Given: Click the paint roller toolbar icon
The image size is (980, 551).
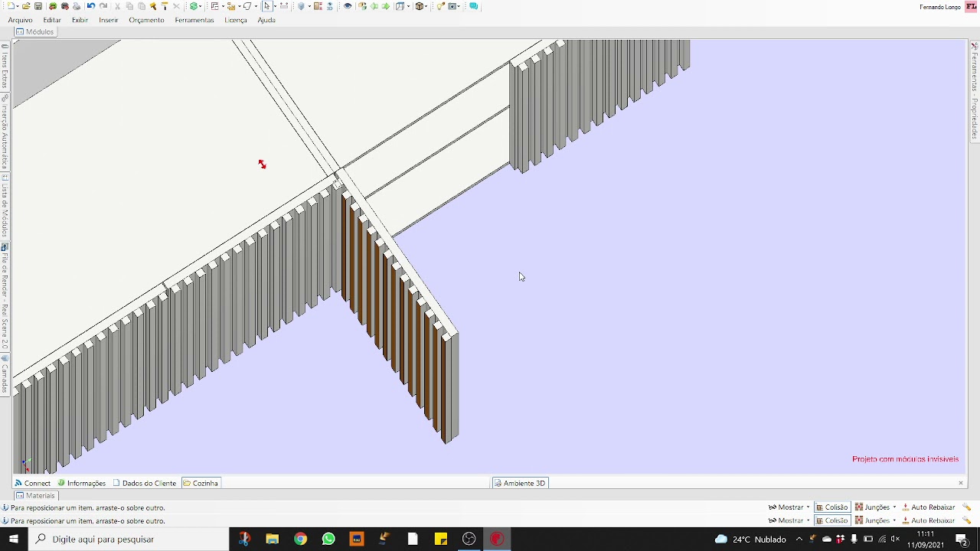Looking at the screenshot, I should tap(165, 6).
